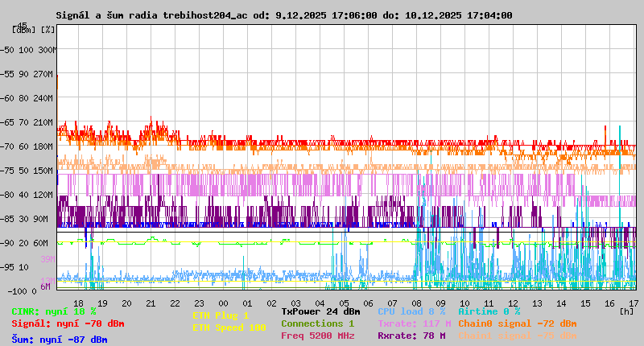Click the 'Rxrate: 78 M' legend label
644x346 pixels.
[x=411, y=336]
